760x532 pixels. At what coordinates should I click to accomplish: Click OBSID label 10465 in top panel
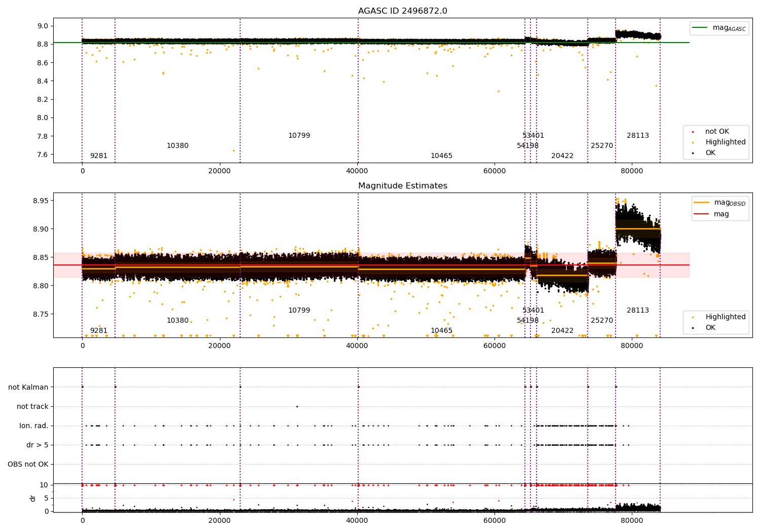tap(441, 156)
